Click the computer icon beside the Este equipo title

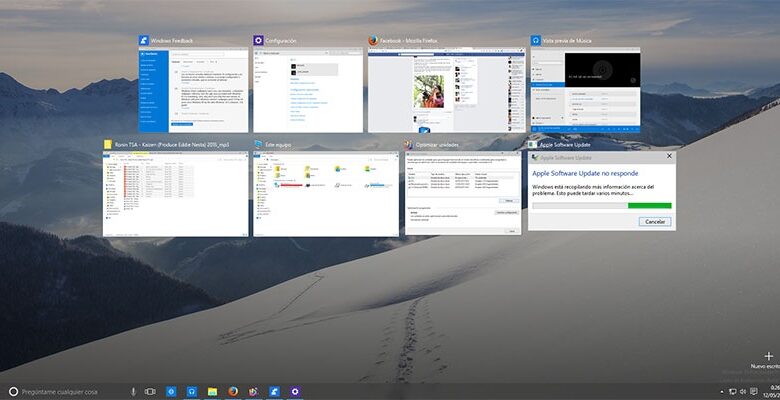coord(258,144)
